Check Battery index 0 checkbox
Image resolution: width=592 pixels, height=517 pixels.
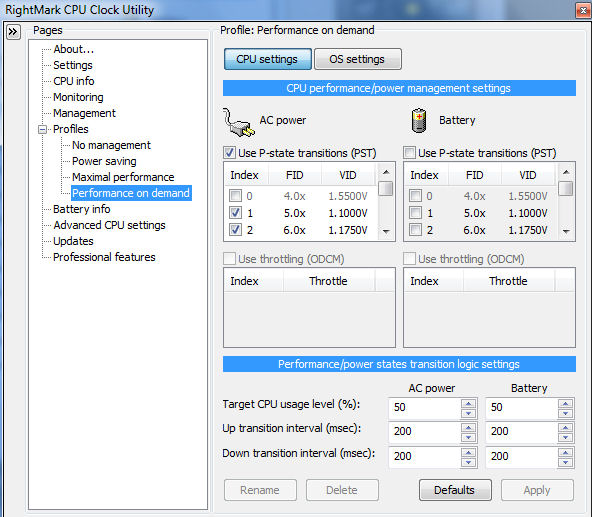pyautogui.click(x=415, y=196)
